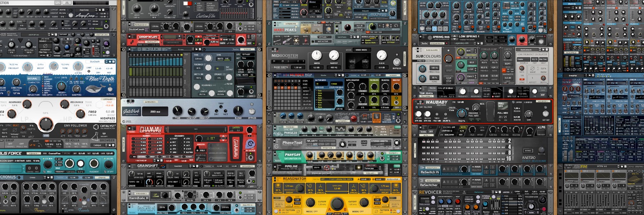Flip the red switch on Custom Vibe
Image resolution: width=644 pixels, height=215 pixels.
coord(187,3)
